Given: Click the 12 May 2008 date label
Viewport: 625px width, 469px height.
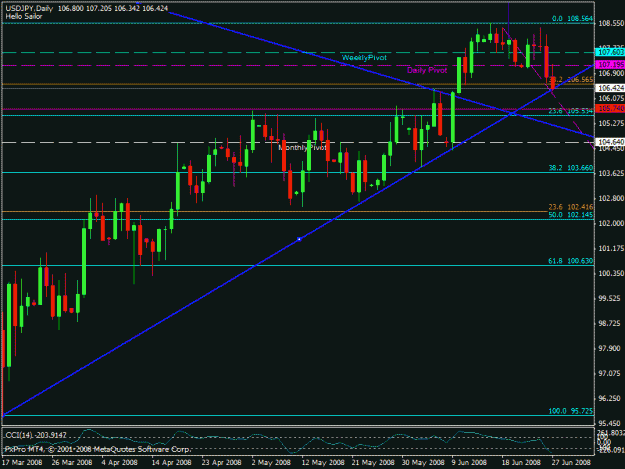Looking at the screenshot, I should (x=323, y=462).
